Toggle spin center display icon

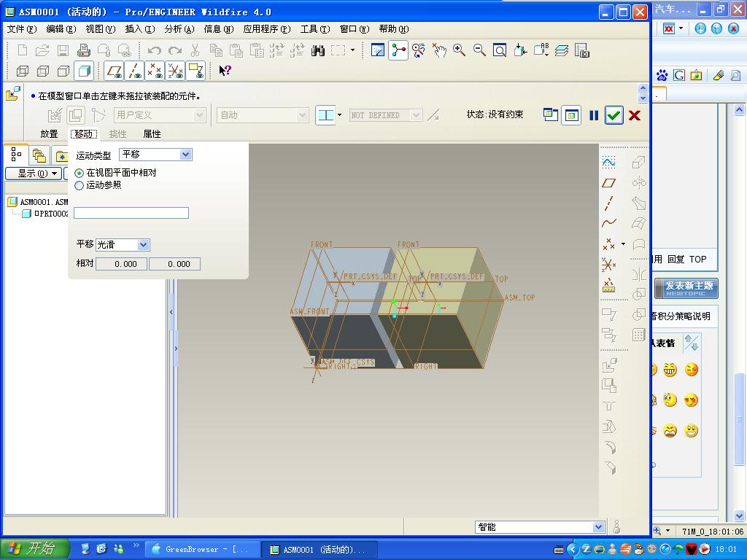click(x=398, y=50)
